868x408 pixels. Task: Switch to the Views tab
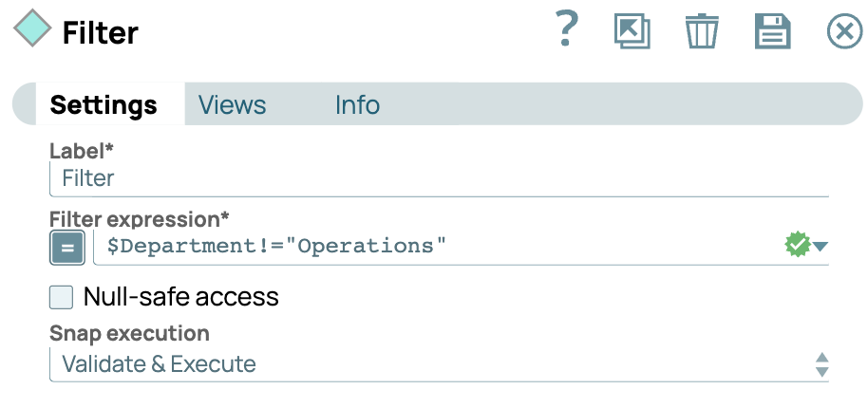pyautogui.click(x=232, y=104)
